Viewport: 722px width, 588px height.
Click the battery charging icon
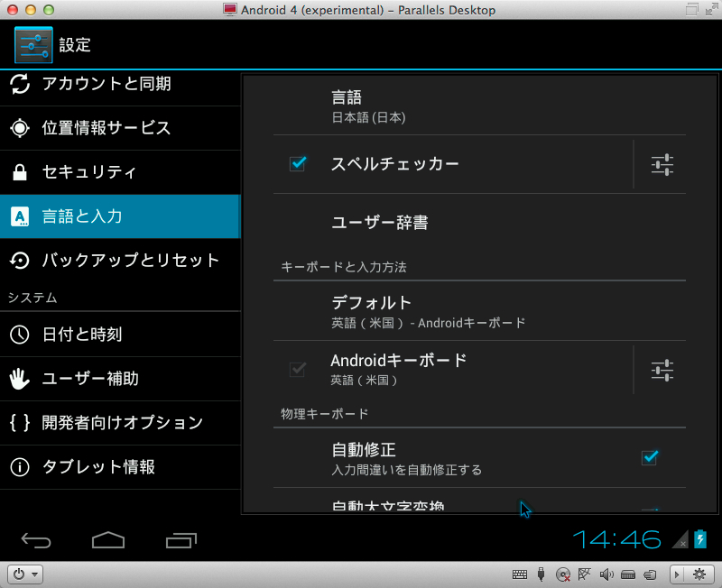click(700, 538)
